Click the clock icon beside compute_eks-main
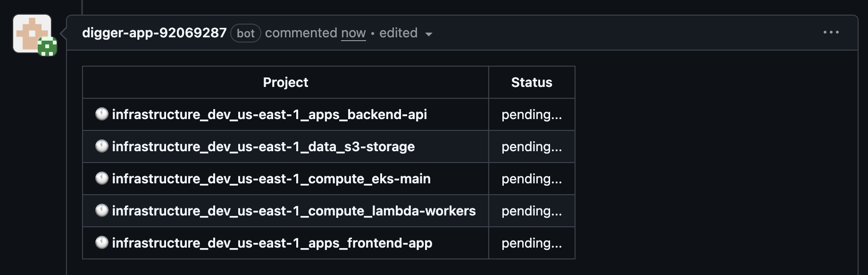 102,178
